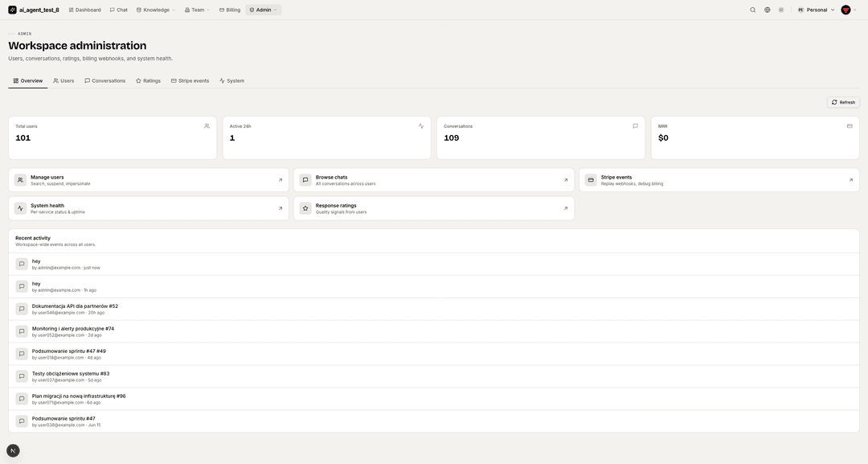The width and height of the screenshot is (868, 464).
Task: Open the Response ratings shortcut card
Action: pos(433,208)
